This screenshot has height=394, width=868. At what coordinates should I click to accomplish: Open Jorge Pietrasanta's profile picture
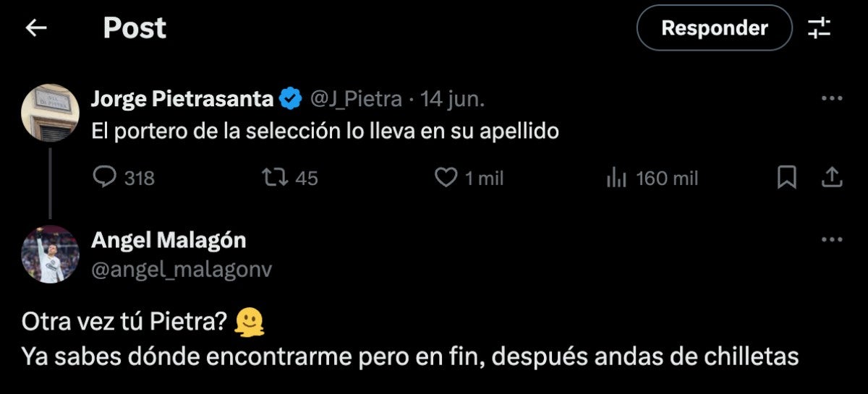[x=49, y=111]
